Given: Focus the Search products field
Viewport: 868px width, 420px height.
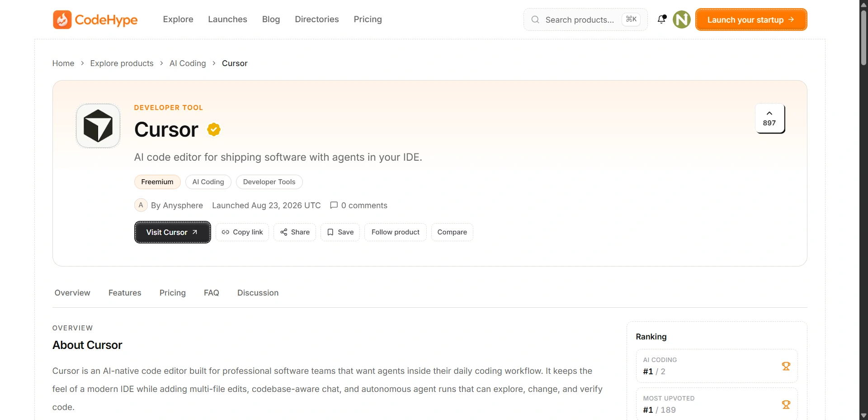Looking at the screenshot, I should [585, 19].
